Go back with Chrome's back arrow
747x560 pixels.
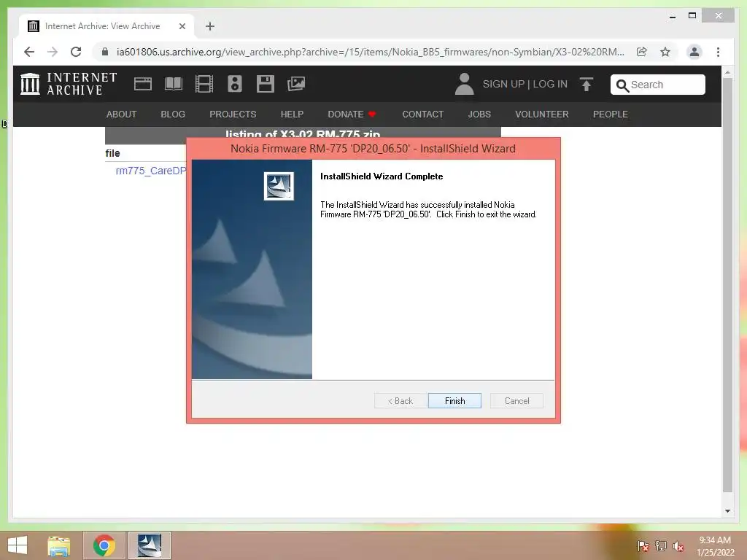tap(29, 52)
